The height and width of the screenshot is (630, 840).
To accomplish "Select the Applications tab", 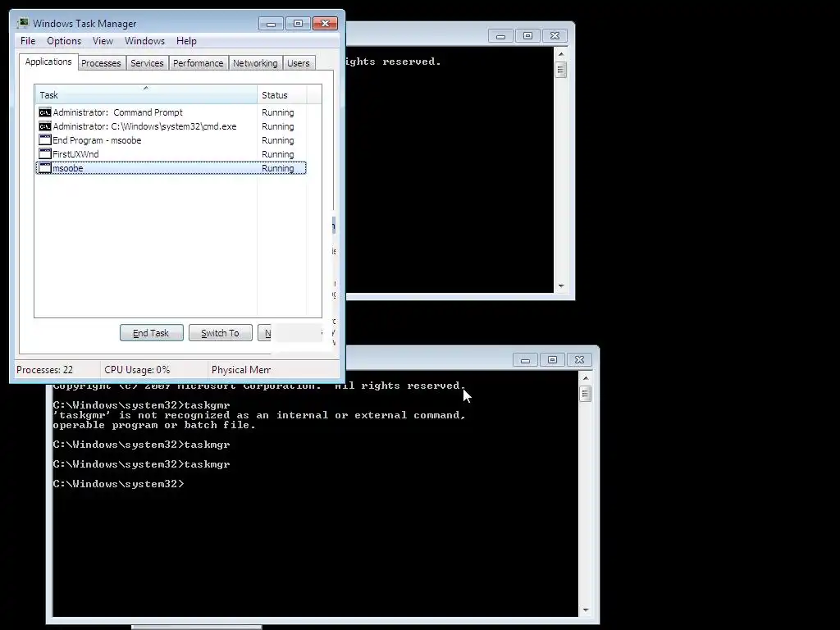I will (x=48, y=62).
